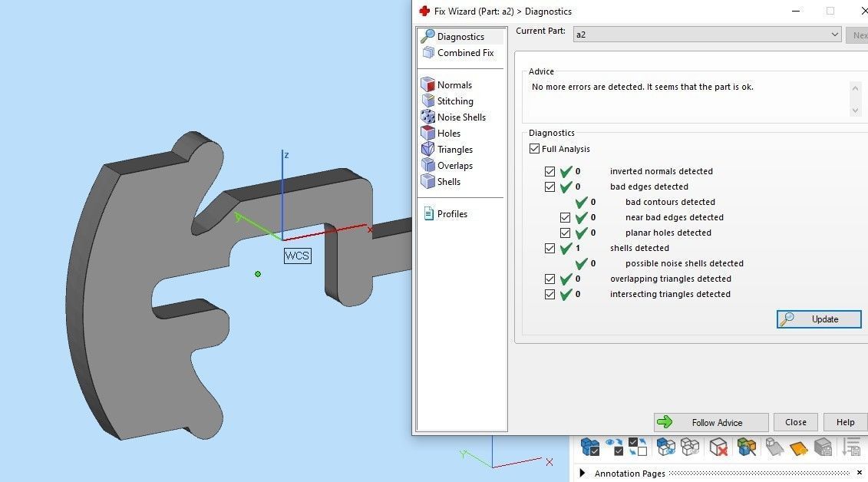
Task: Open the Profiles page
Action: 452,213
